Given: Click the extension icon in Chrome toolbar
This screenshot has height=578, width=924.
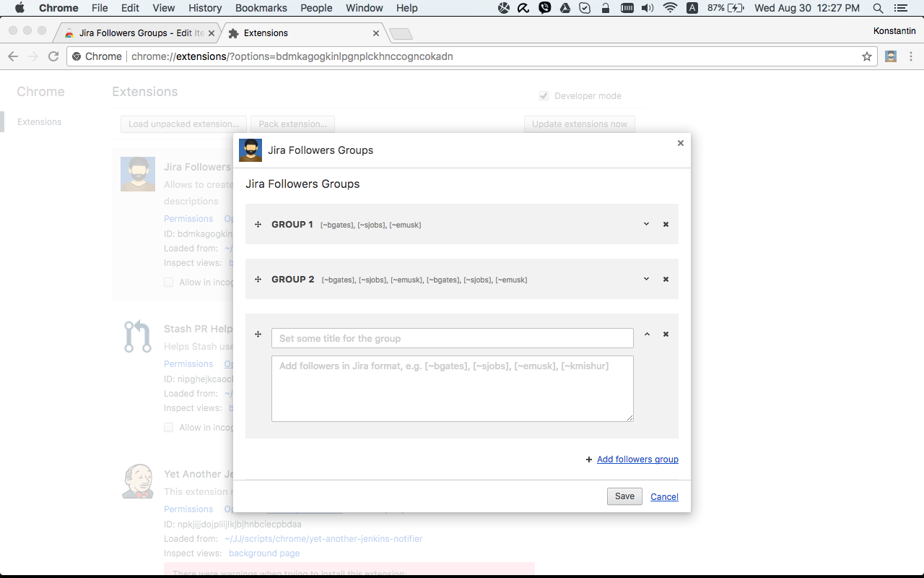Looking at the screenshot, I should [x=891, y=56].
